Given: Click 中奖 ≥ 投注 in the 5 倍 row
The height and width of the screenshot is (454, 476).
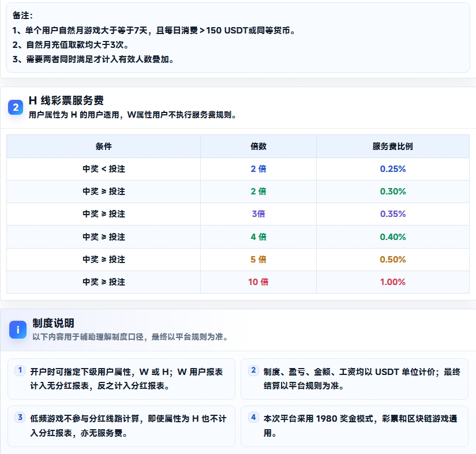Looking at the screenshot, I should 103,260.
